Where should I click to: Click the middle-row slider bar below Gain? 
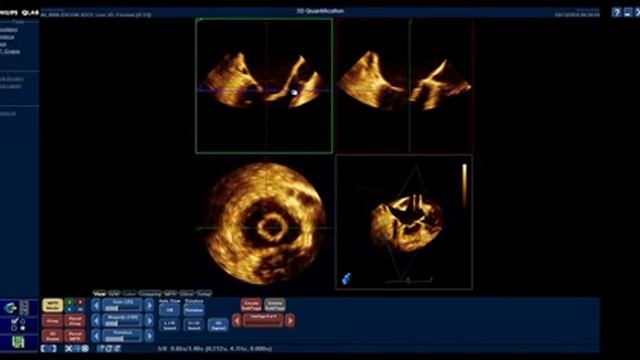tap(122, 320)
